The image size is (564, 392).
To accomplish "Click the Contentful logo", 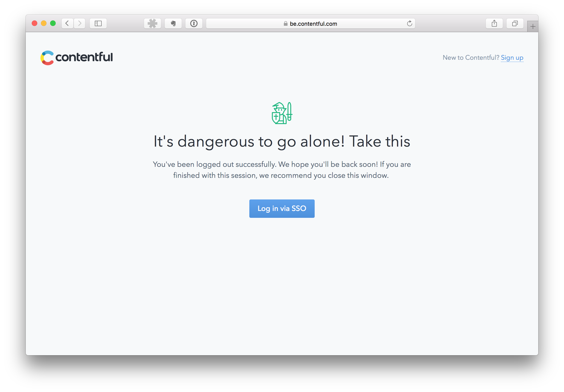I will [77, 58].
